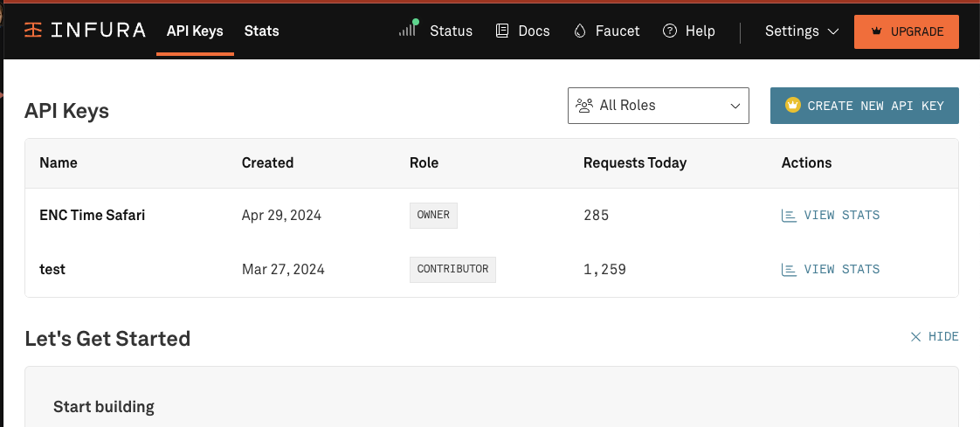Click the Help question mark icon

tap(670, 31)
